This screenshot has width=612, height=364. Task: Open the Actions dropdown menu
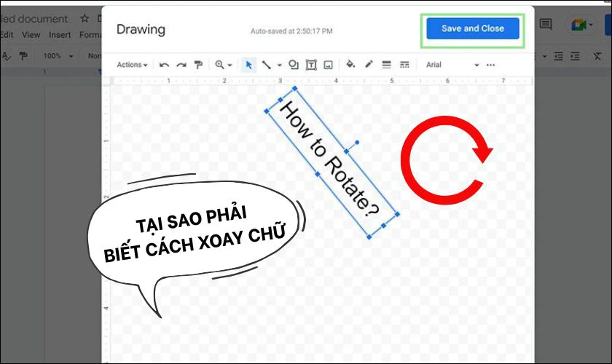coord(132,65)
